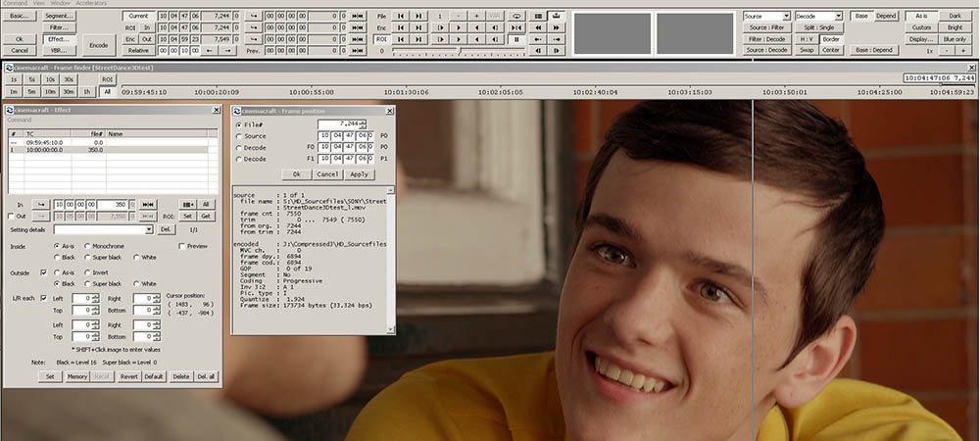Choose the Source radio in Frame position
The height and width of the screenshot is (441, 980).
(238, 136)
